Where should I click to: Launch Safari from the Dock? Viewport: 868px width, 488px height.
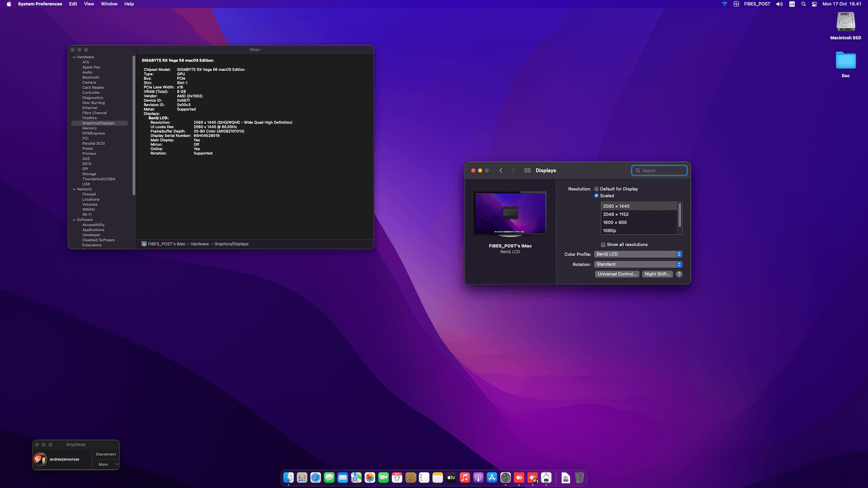point(316,478)
